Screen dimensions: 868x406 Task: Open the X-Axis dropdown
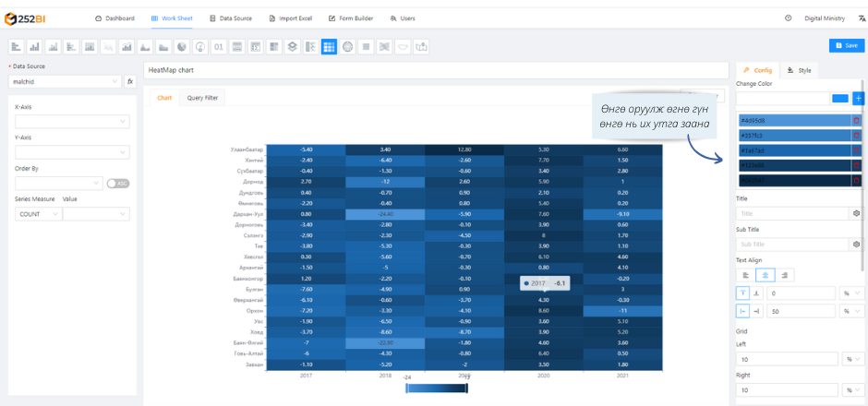[x=71, y=121]
